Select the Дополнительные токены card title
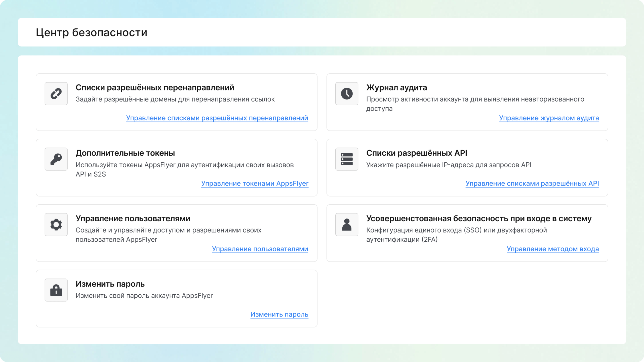This screenshot has width=644, height=362. point(125,153)
